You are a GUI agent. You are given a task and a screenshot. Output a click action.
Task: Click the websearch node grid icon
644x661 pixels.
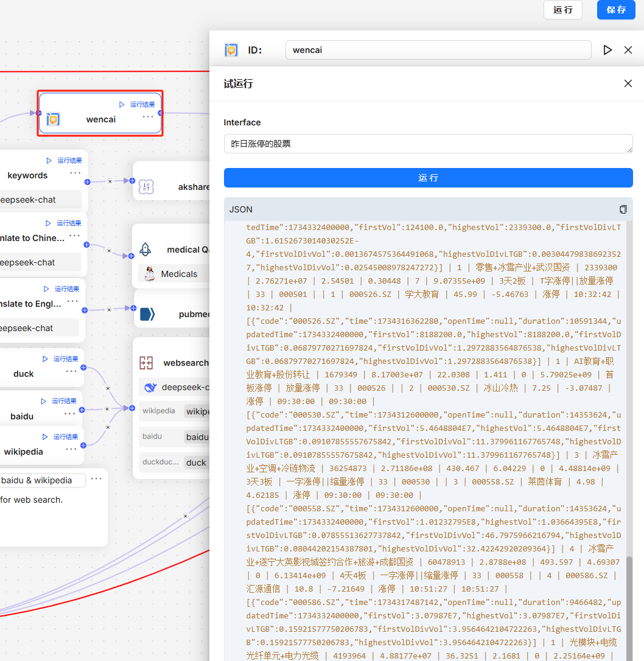146,363
